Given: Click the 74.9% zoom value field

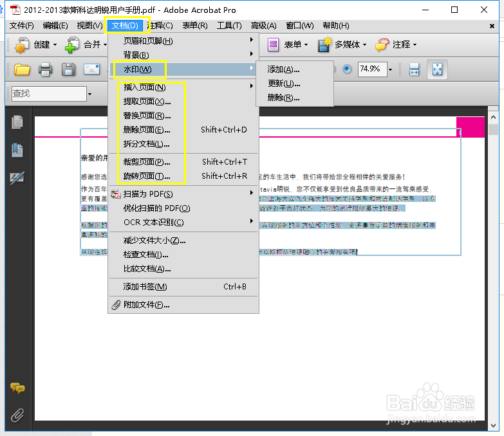Looking at the screenshot, I should click(x=372, y=69).
